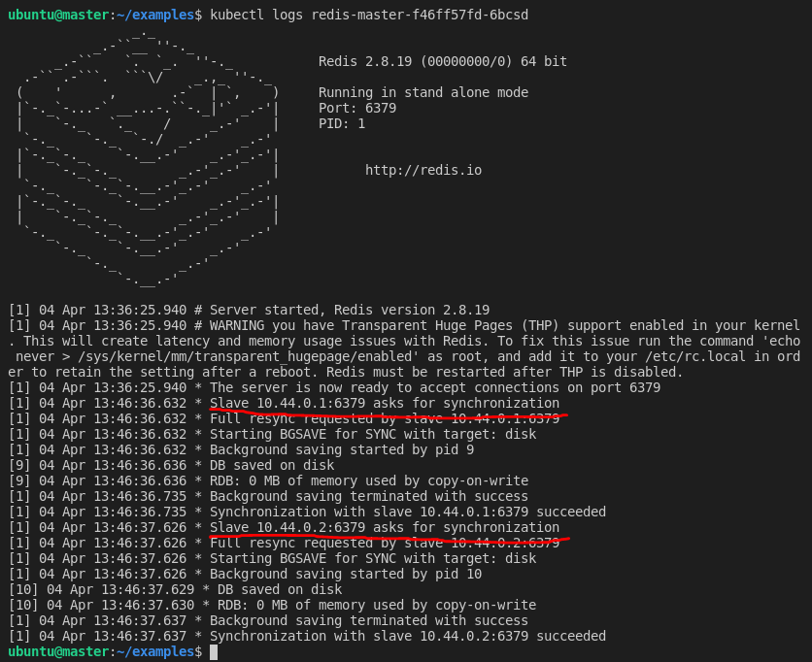The width and height of the screenshot is (812, 662).
Task: Click 'Synchronization with slave 10.44.0.1:6379 succeeded' line
Action: 307,512
